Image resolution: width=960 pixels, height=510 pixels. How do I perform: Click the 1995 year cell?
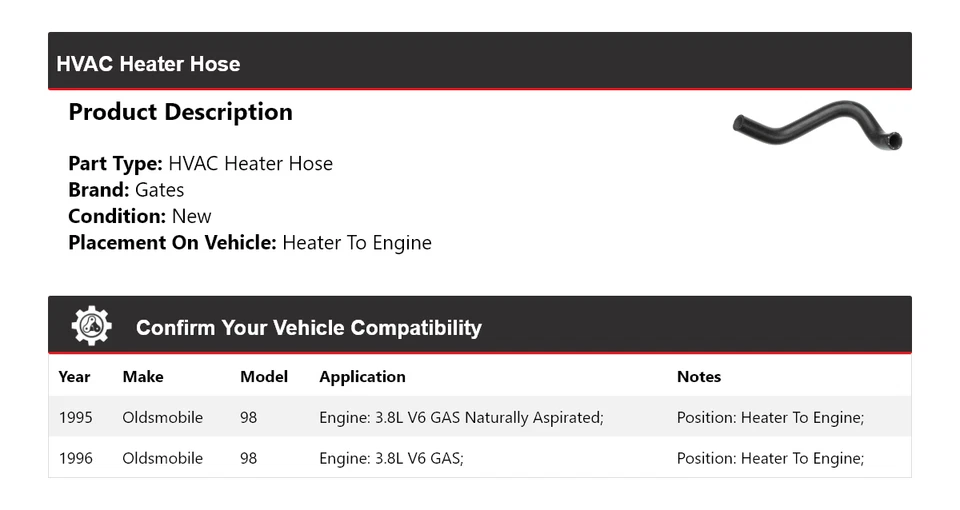(x=76, y=417)
